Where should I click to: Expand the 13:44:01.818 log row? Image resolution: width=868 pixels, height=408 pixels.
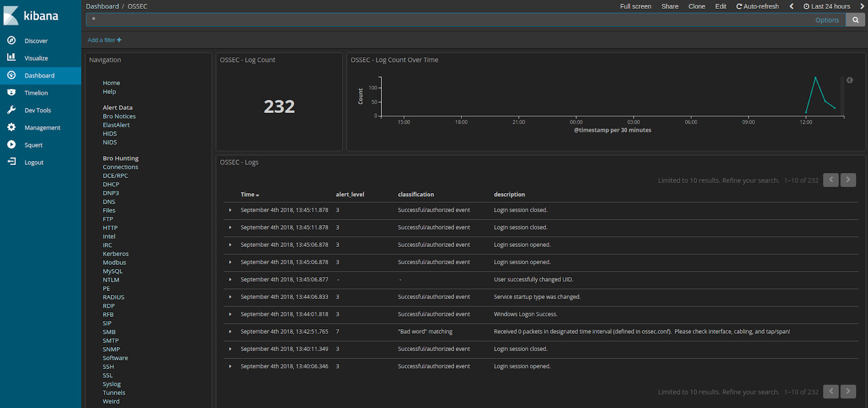coord(230,314)
